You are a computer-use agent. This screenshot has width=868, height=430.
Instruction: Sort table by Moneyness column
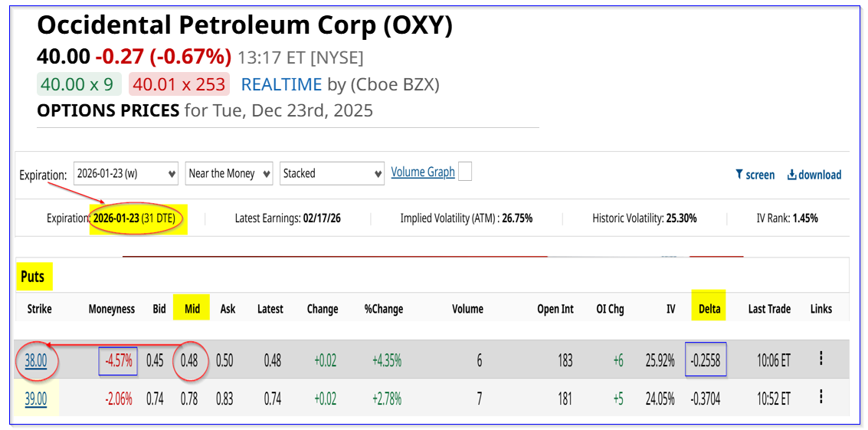(x=111, y=309)
